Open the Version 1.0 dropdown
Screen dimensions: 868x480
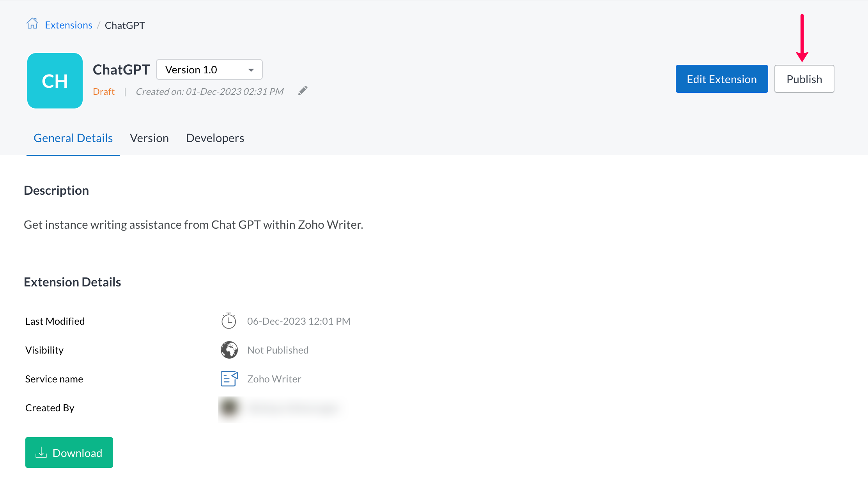209,70
